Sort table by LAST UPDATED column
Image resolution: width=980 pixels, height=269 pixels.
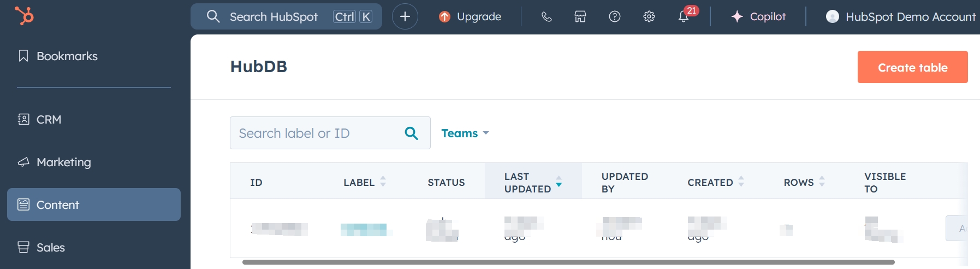(x=533, y=182)
